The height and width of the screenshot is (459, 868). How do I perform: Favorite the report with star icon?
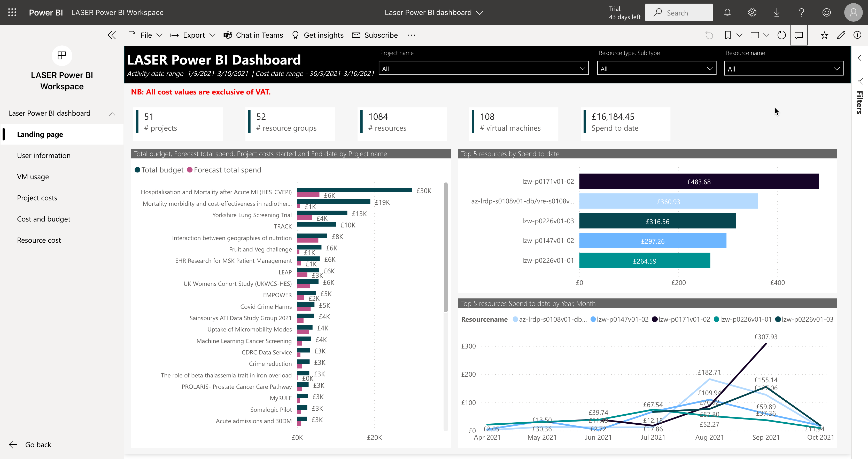[x=824, y=35]
